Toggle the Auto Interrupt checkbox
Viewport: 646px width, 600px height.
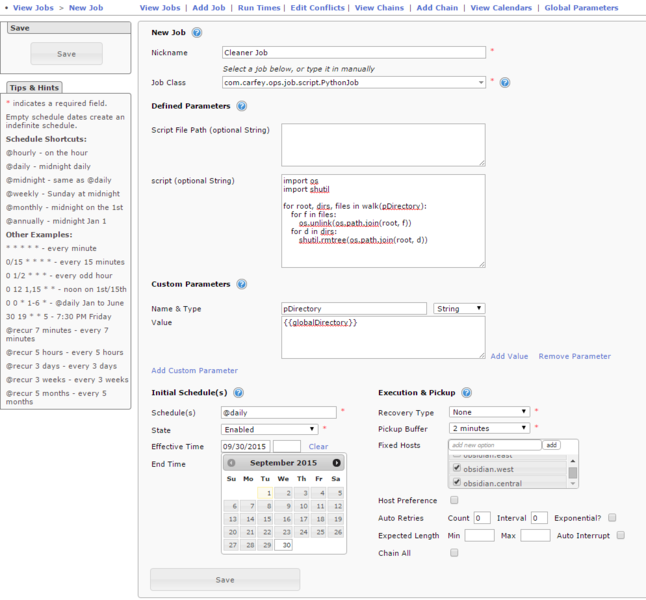[x=620, y=535]
